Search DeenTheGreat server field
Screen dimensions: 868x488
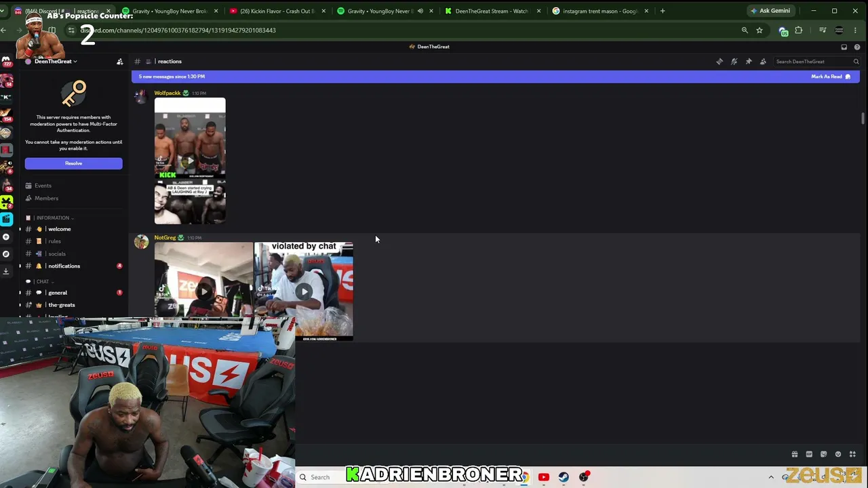(816, 62)
